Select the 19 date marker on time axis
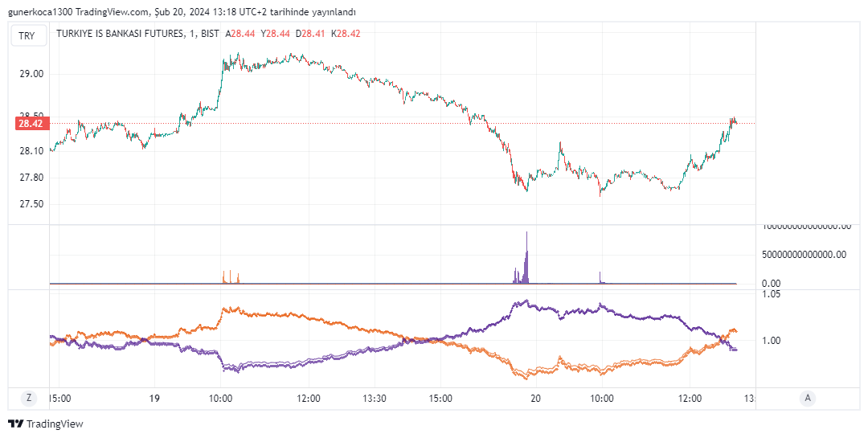Screen dimensions: 868x438 tap(155, 398)
